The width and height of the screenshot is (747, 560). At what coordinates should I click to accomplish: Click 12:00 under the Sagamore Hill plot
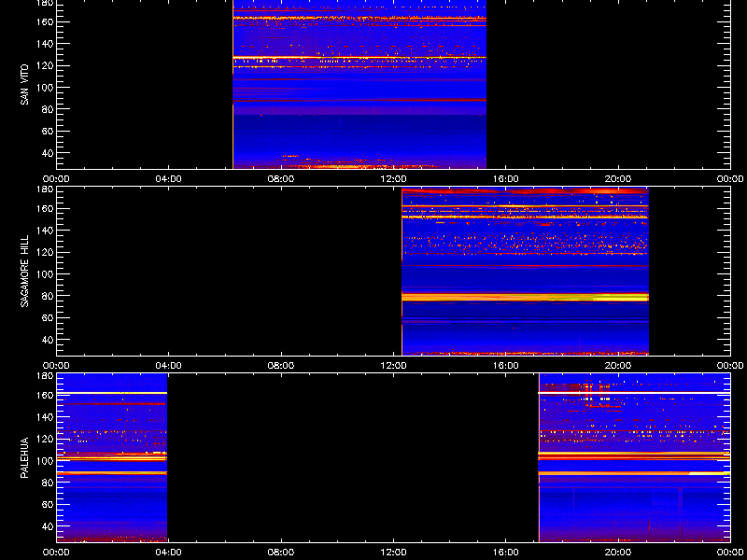click(393, 366)
